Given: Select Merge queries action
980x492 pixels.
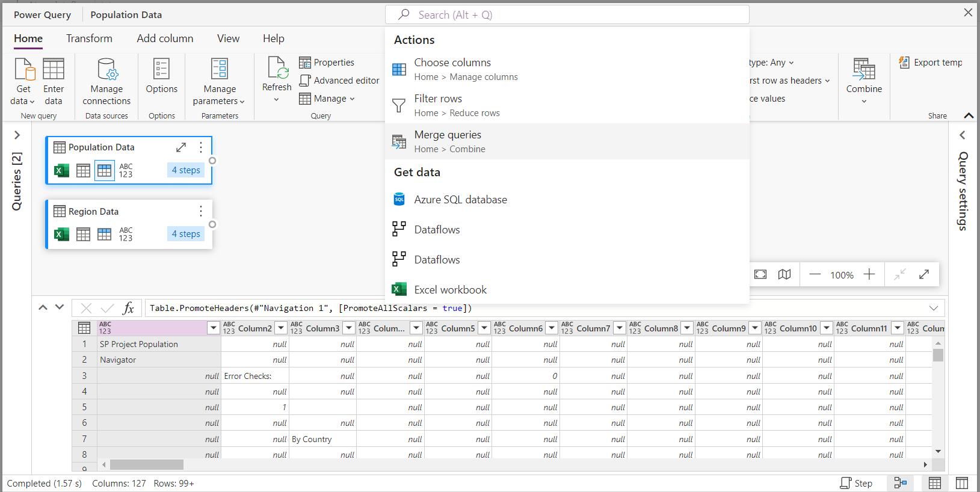Looking at the screenshot, I should 567,141.
